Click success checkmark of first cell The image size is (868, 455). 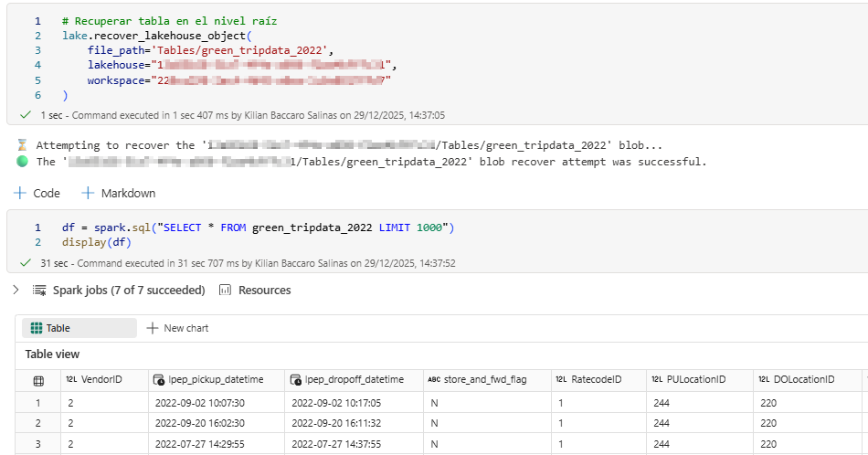pyautogui.click(x=25, y=115)
